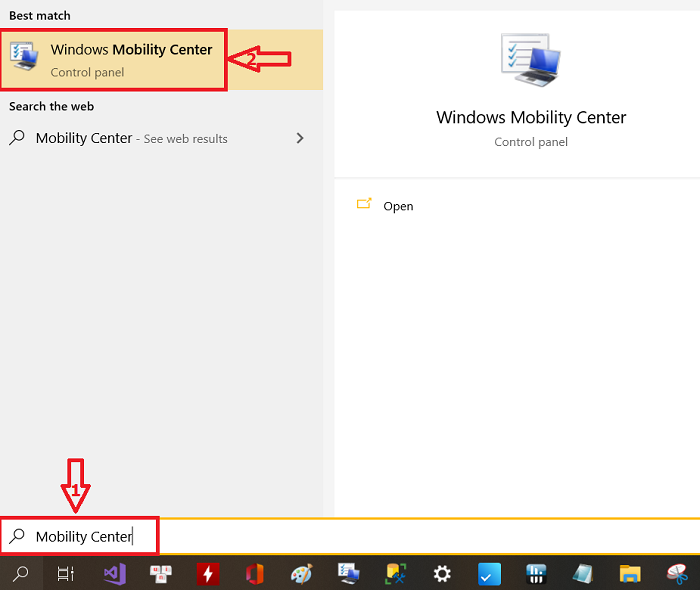Open the Windows Mobility Center best match result

(x=161, y=60)
